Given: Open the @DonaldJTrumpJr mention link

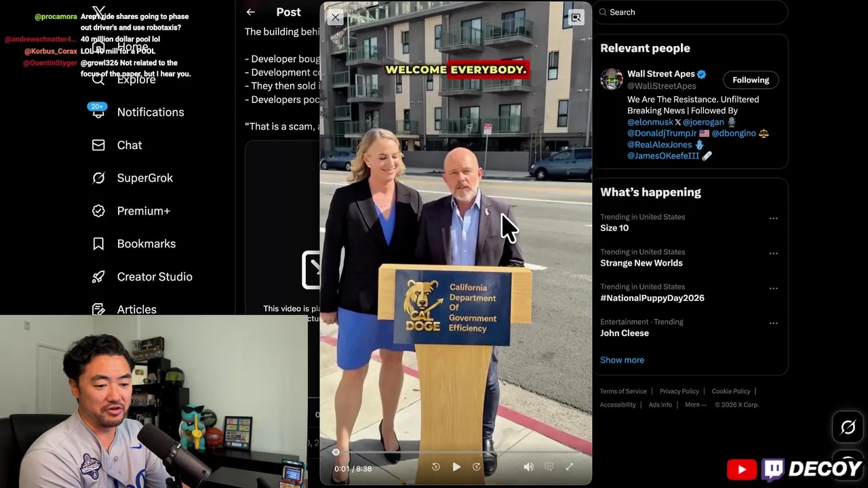Looking at the screenshot, I should pos(662,134).
